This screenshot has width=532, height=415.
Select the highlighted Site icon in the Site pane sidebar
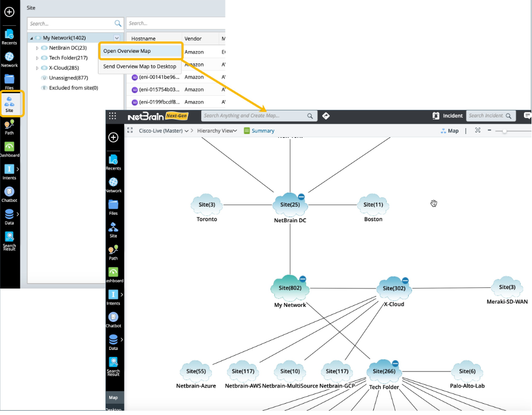[x=9, y=104]
